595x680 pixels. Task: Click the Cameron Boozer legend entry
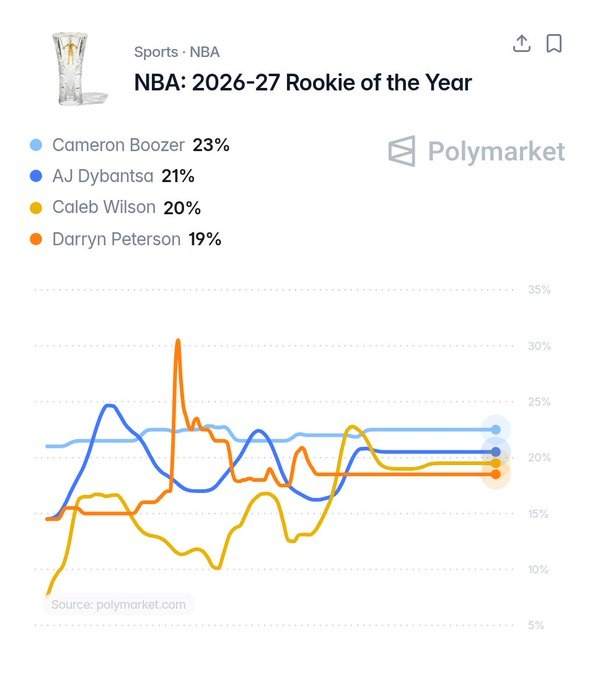pyautogui.click(x=130, y=145)
